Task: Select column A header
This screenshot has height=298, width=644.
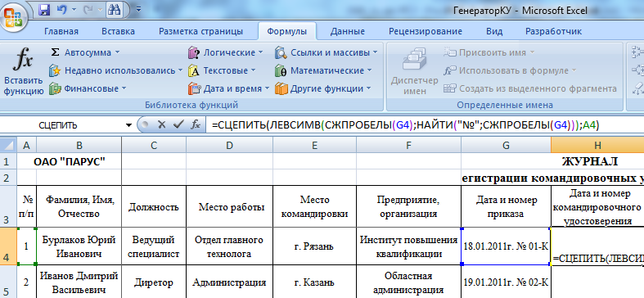Action: click(x=27, y=145)
